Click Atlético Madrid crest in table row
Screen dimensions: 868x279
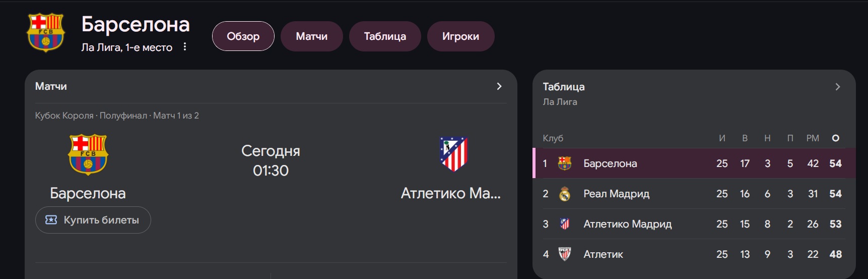point(565,224)
